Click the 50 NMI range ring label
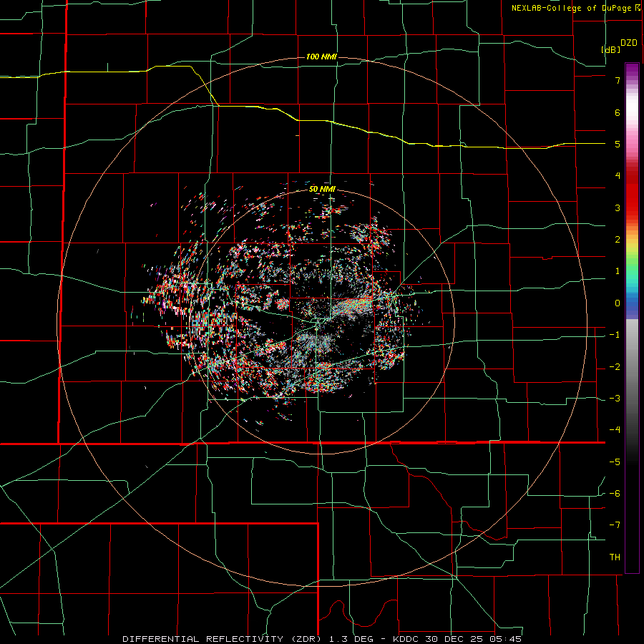Viewport: 644px width, 644px height. (x=322, y=190)
